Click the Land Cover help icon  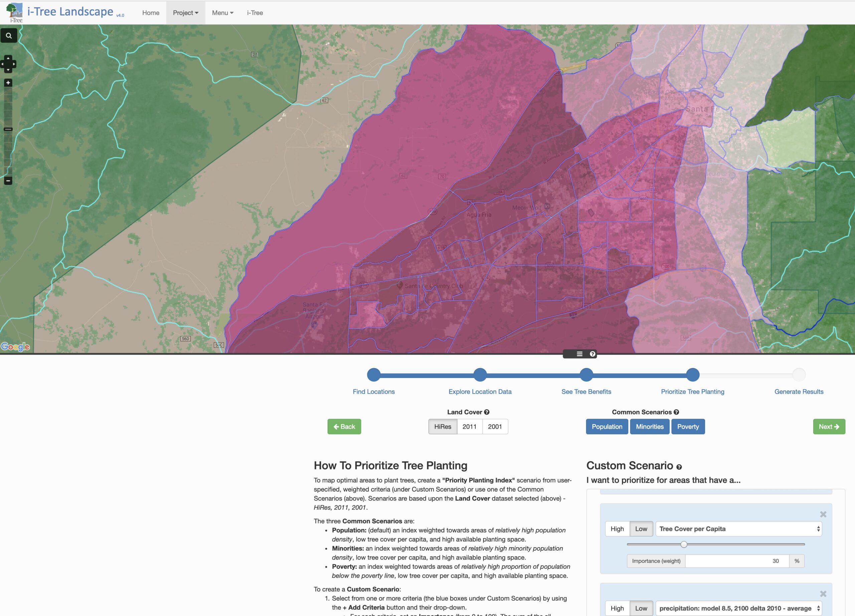[x=487, y=412]
